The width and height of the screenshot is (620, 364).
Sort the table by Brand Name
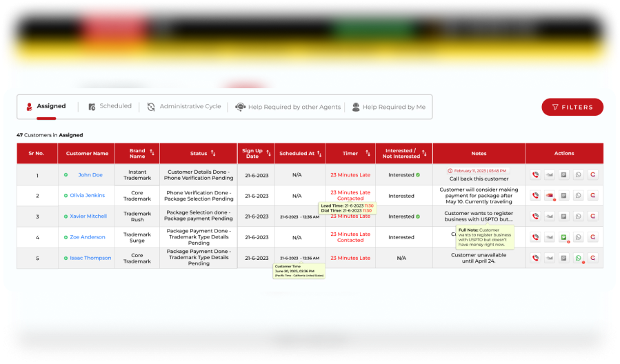tap(152, 153)
